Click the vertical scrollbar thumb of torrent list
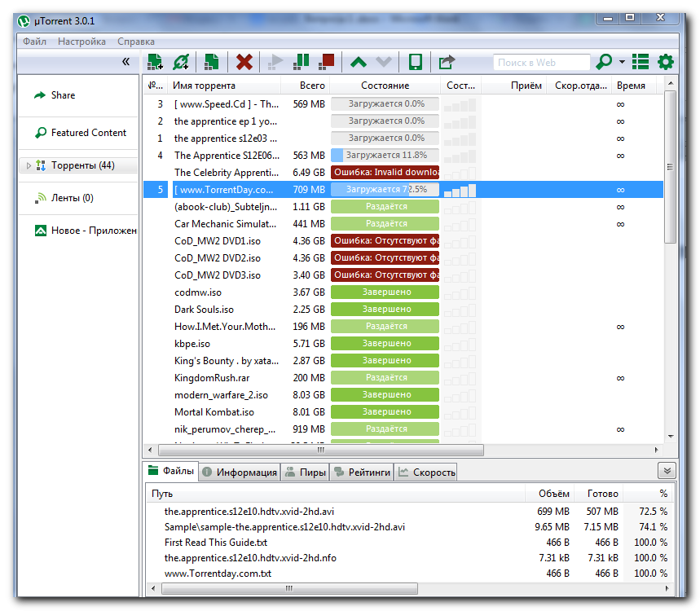The width and height of the screenshot is (700, 611). (x=670, y=167)
